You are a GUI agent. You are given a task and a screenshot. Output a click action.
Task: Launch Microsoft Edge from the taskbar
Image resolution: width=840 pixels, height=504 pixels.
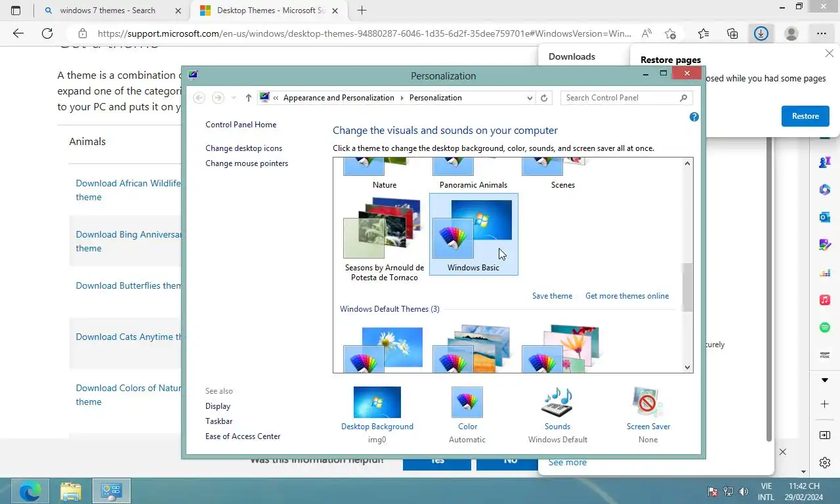tap(30, 491)
